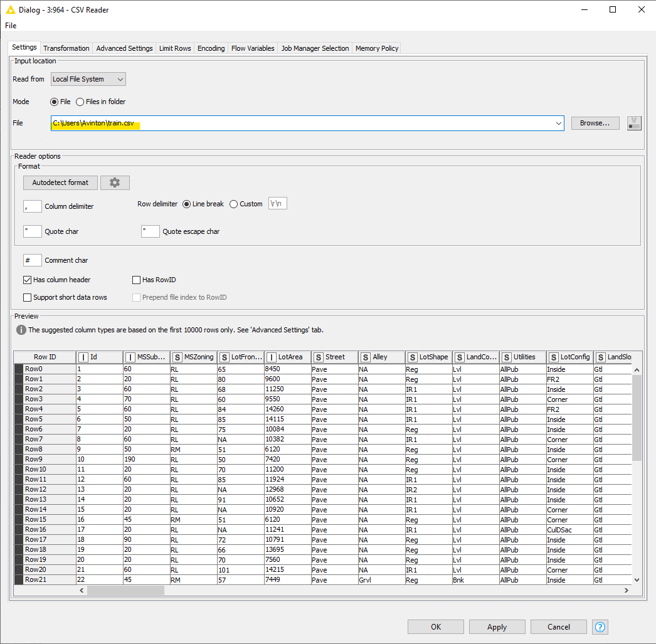The width and height of the screenshot is (656, 644).
Task: Open the Limit Rows tab
Action: click(175, 48)
